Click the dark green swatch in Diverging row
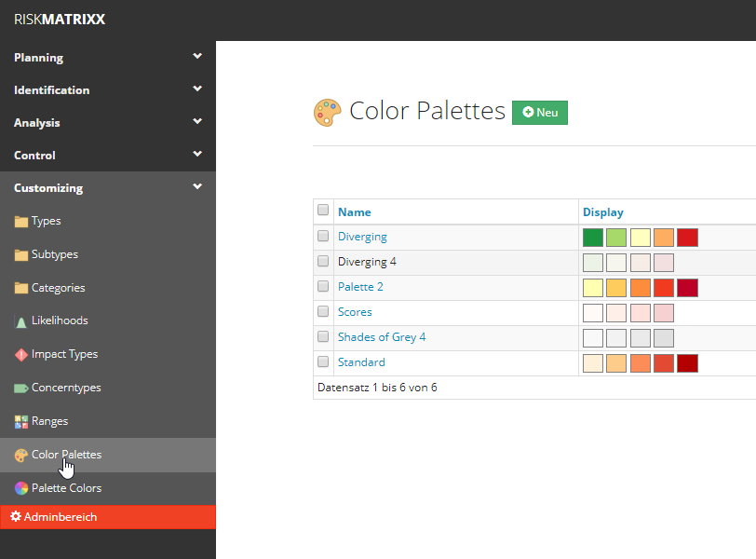 (593, 238)
